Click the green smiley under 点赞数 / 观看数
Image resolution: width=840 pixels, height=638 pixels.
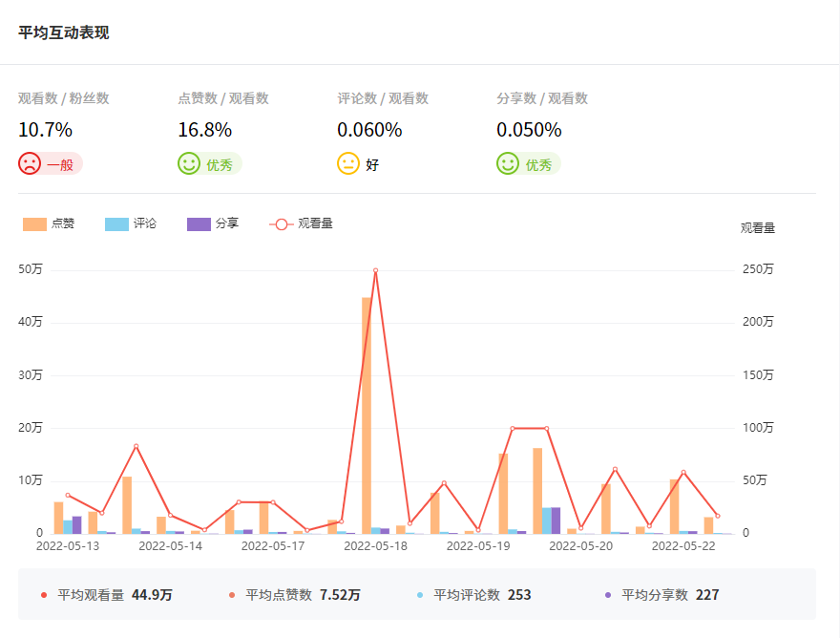point(189,164)
